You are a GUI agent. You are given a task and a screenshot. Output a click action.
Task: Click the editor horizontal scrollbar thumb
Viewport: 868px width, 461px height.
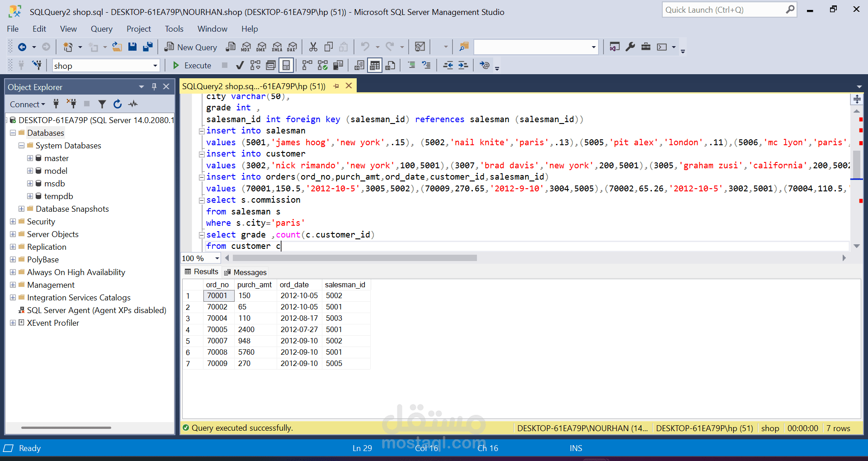click(355, 258)
